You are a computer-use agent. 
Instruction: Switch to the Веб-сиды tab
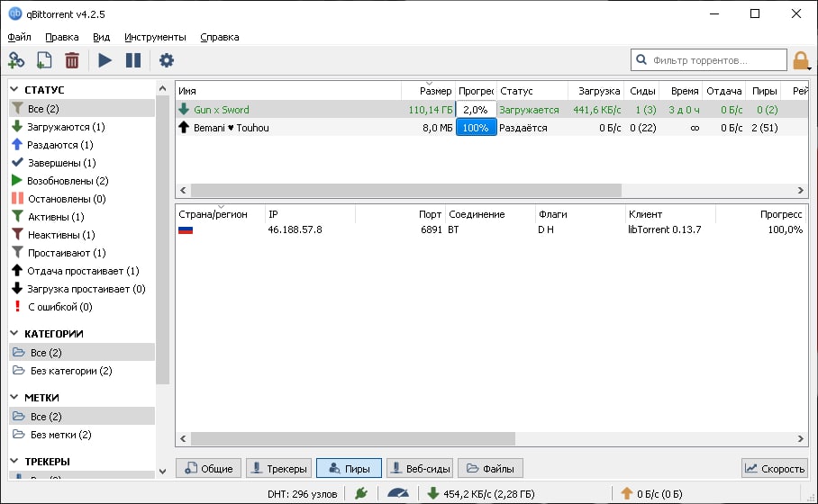(420, 468)
